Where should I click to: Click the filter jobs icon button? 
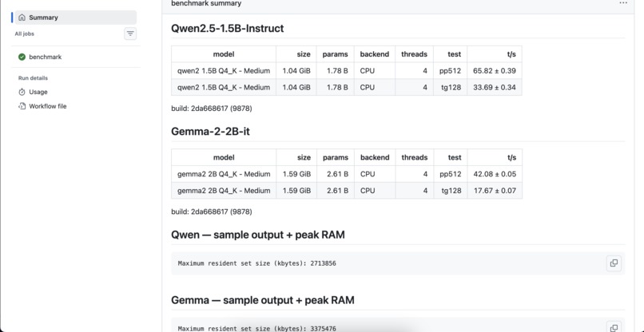(x=130, y=34)
